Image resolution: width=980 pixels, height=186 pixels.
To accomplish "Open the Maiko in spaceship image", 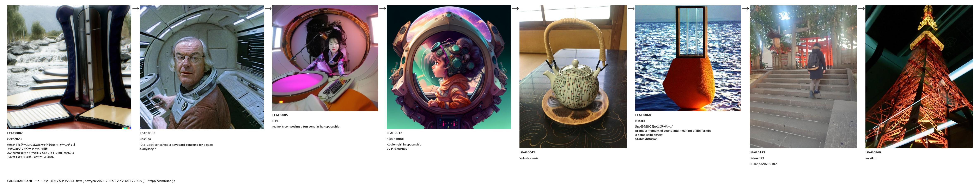I will (325, 58).
